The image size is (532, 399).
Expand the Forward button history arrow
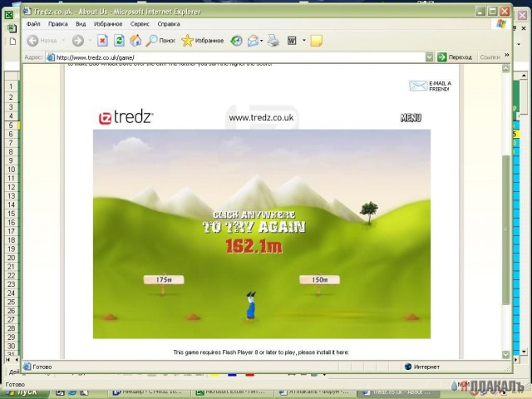pos(90,41)
